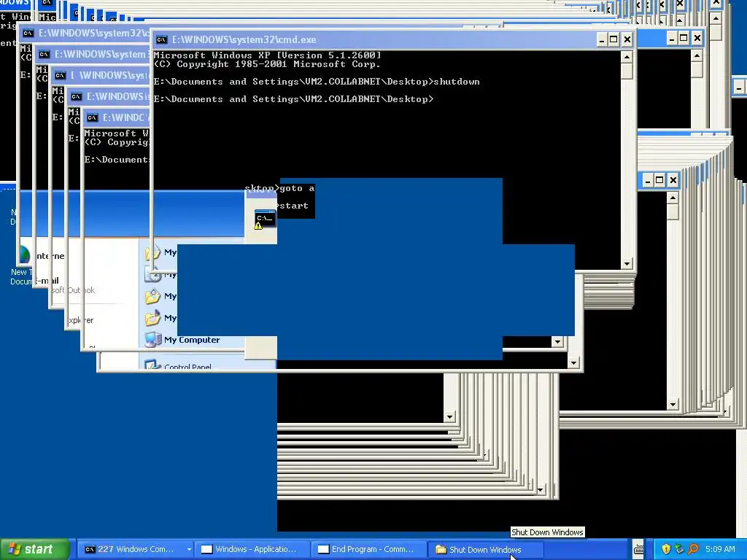Minimize cmd window behind front window's right edge

(671, 38)
